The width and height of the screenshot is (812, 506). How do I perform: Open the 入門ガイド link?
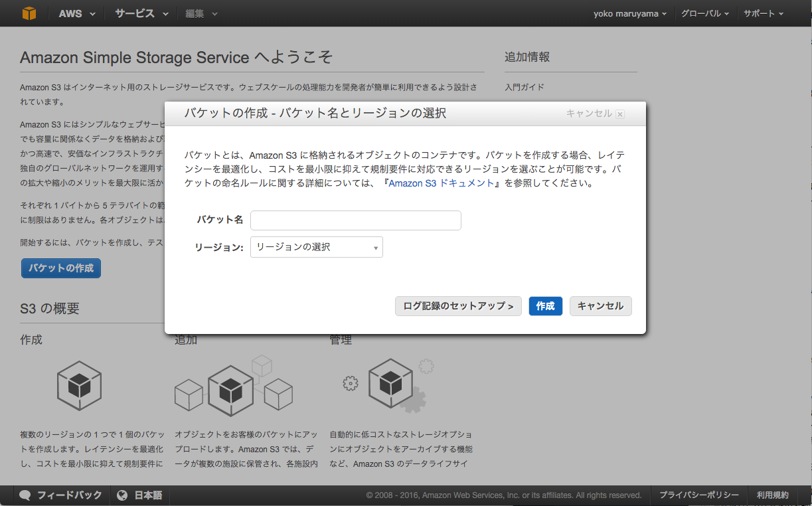click(525, 87)
